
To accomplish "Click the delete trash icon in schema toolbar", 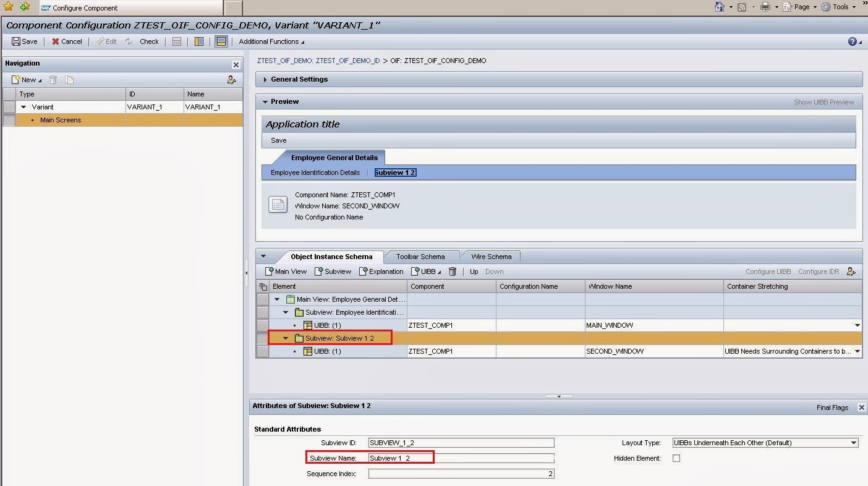I will (453, 271).
